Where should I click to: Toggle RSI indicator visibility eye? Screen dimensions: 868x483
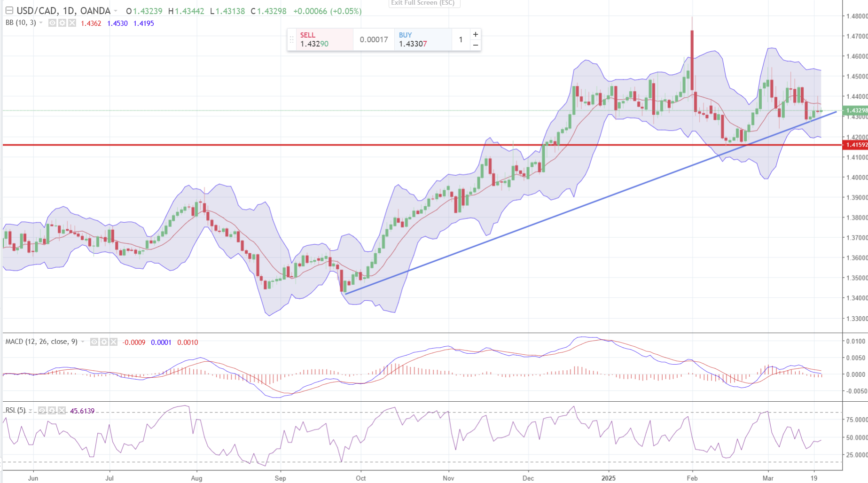pos(42,411)
